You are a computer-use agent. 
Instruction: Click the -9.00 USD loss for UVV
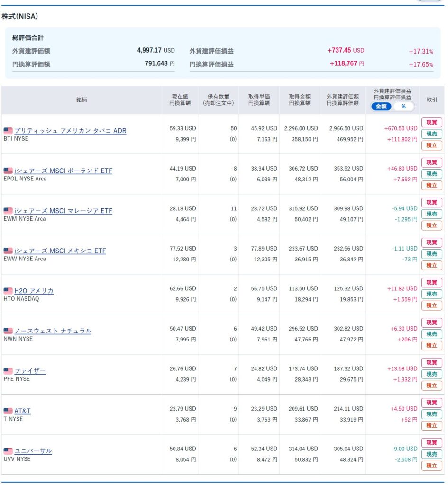405,449
